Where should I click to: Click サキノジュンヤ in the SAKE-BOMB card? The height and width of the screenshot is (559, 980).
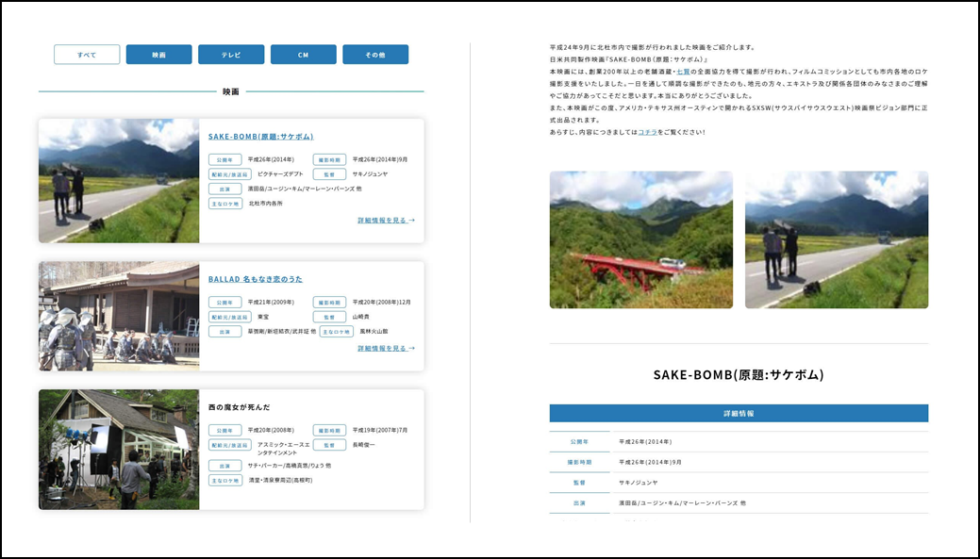tap(370, 174)
